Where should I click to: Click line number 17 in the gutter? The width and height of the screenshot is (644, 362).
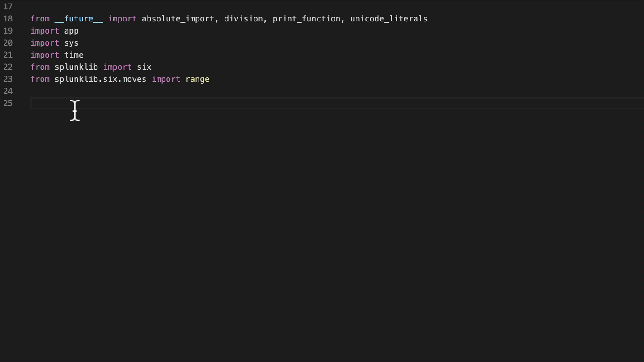point(8,7)
